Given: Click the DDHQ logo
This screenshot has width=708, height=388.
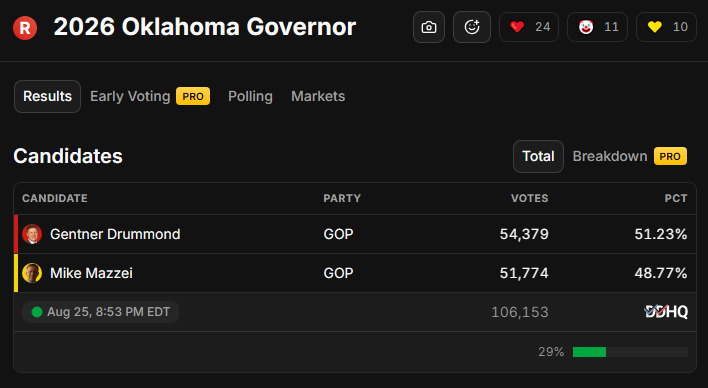Looking at the screenshot, I should [666, 312].
